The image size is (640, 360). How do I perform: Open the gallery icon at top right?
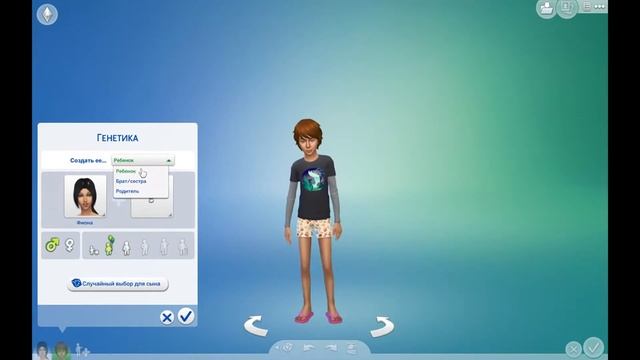(x=567, y=8)
